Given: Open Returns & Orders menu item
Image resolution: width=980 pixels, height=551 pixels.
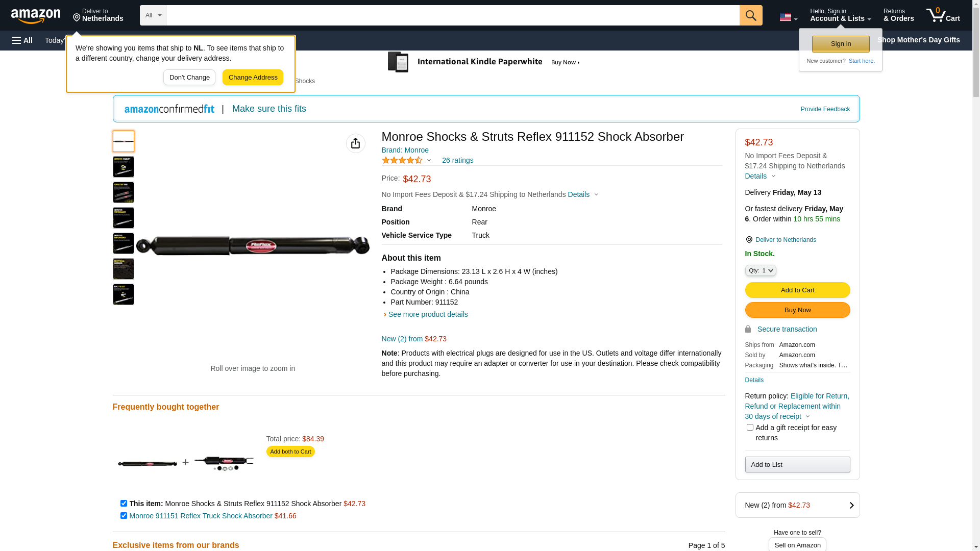Looking at the screenshot, I should click(898, 15).
